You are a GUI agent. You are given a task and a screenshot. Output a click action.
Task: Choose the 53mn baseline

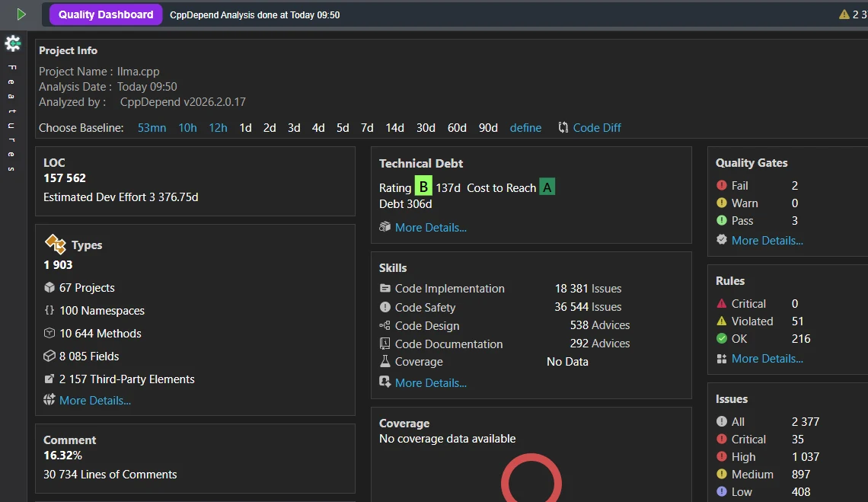click(152, 127)
